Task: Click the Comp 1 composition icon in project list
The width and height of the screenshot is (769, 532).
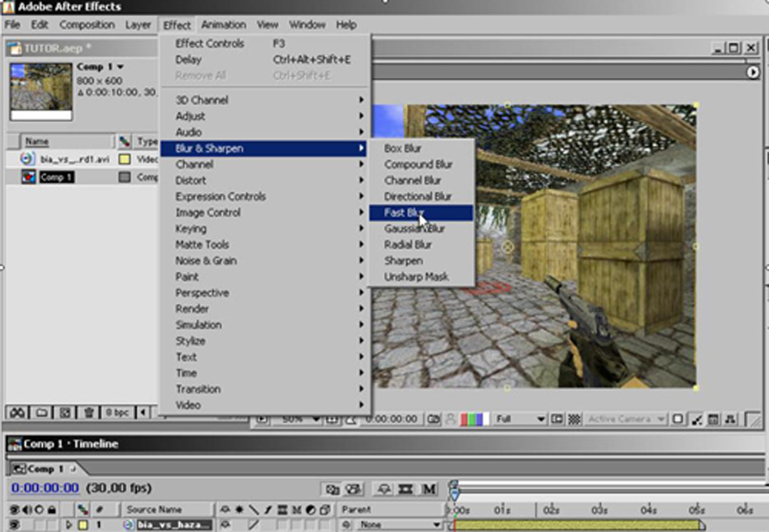Action: 28,177
